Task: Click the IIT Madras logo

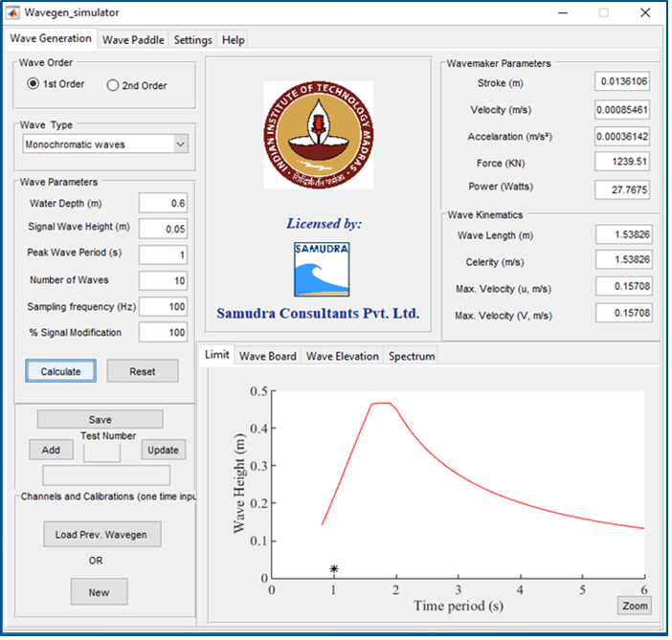Action: (318, 136)
